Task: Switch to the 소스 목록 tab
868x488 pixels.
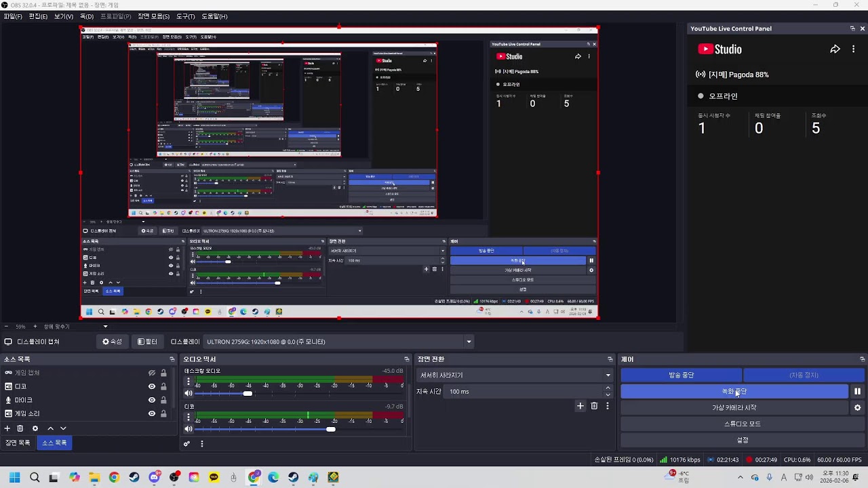Action: (x=54, y=443)
